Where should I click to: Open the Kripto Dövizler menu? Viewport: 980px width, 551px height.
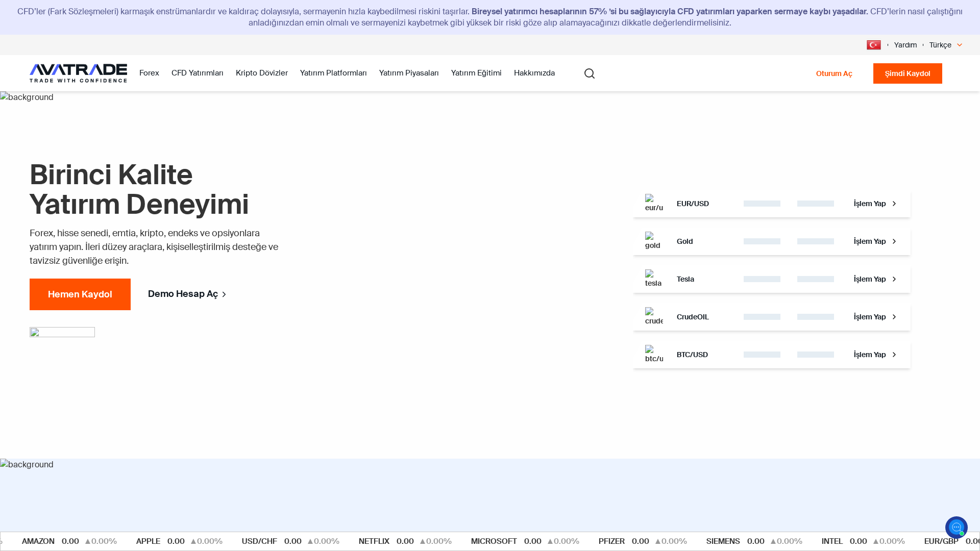[261, 73]
